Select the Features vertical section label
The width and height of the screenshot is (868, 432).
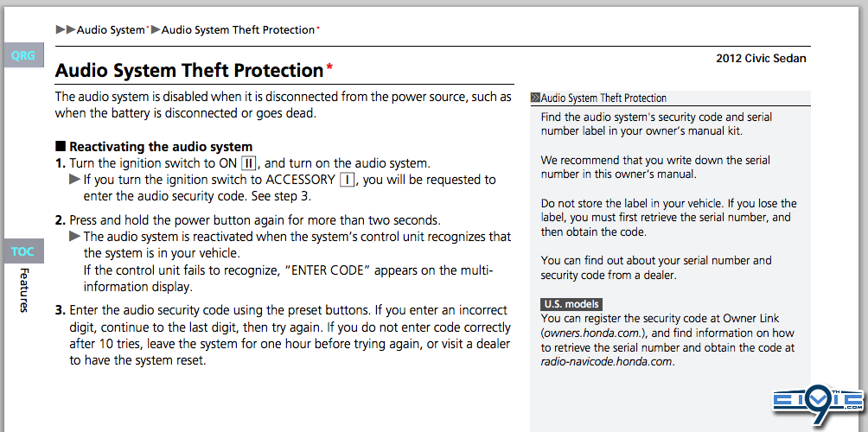point(24,290)
